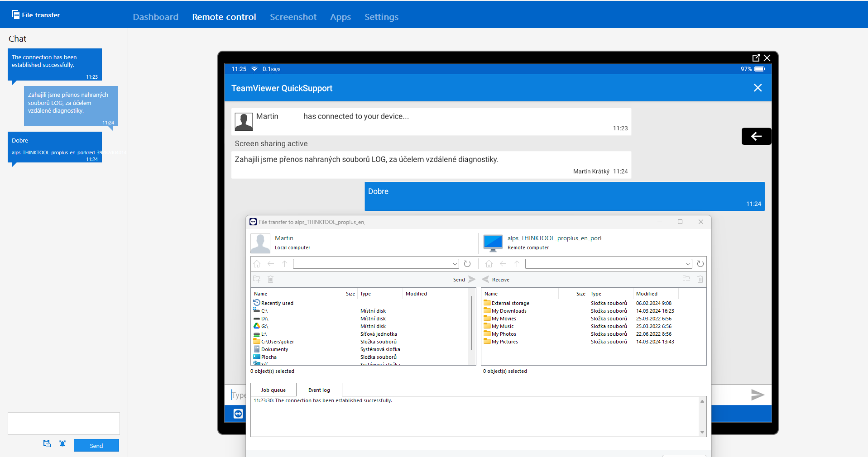
Task: Click Receive to fetch files
Action: coord(496,280)
